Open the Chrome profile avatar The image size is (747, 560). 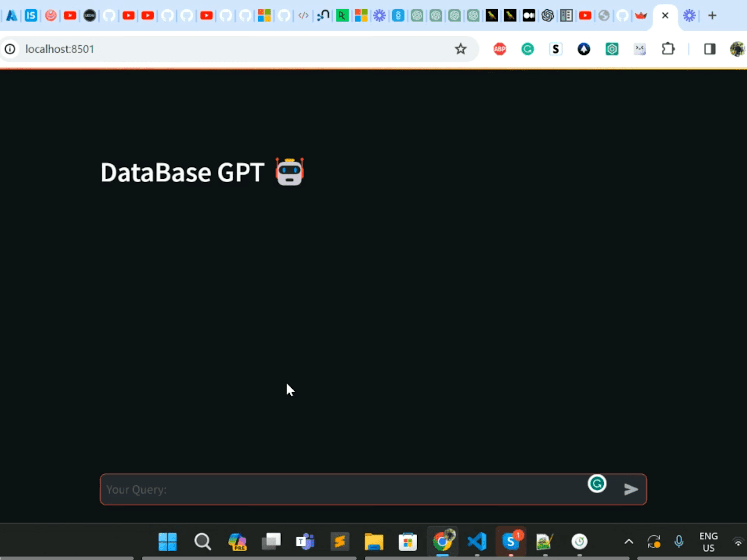coord(737,49)
